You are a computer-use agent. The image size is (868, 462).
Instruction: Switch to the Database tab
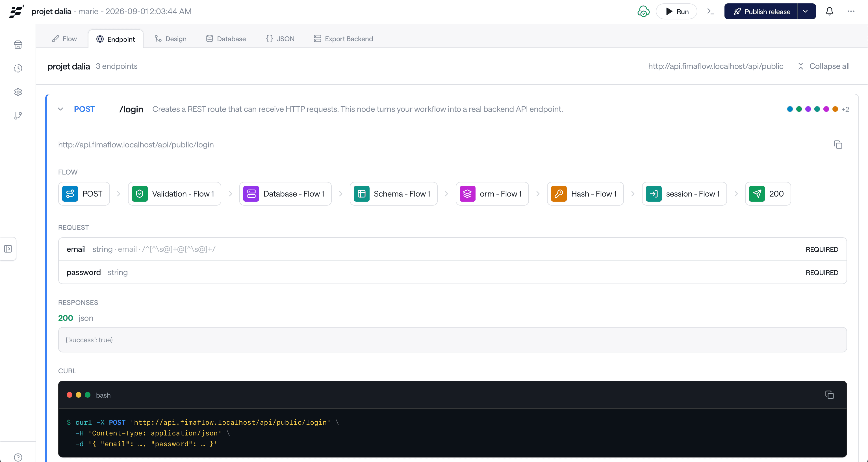click(226, 39)
